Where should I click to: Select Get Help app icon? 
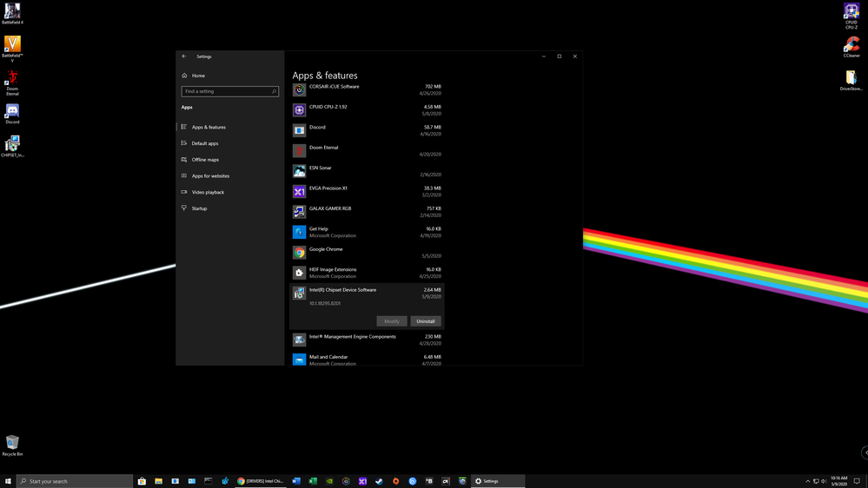click(299, 232)
